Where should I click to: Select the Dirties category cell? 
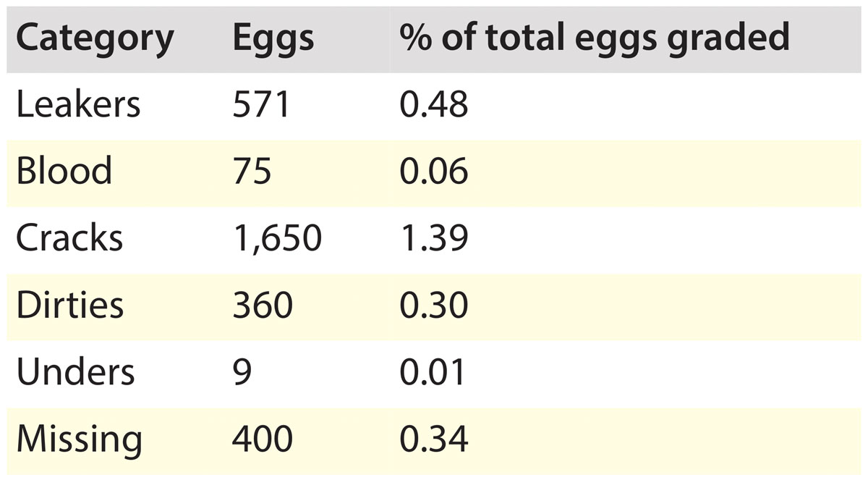pyautogui.click(x=69, y=305)
